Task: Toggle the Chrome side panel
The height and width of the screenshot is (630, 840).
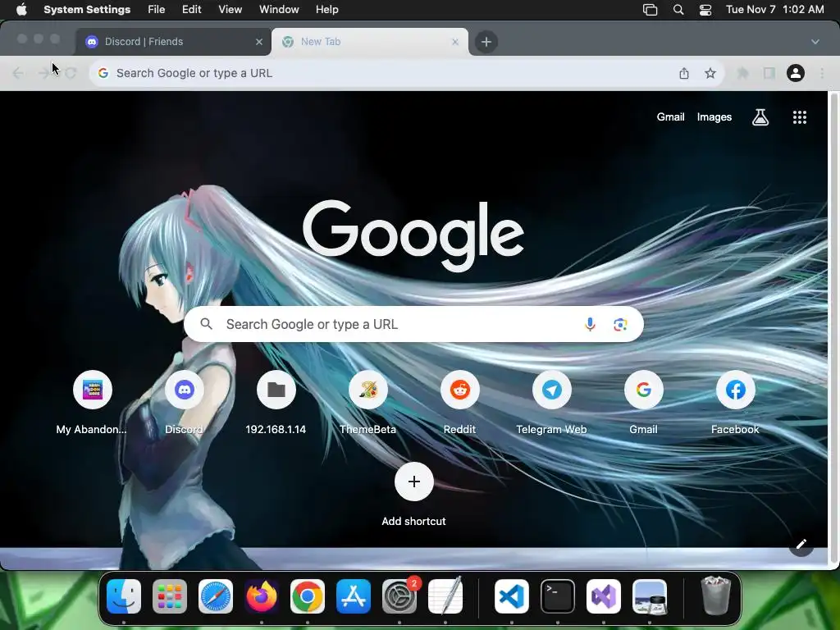Action: [x=769, y=73]
